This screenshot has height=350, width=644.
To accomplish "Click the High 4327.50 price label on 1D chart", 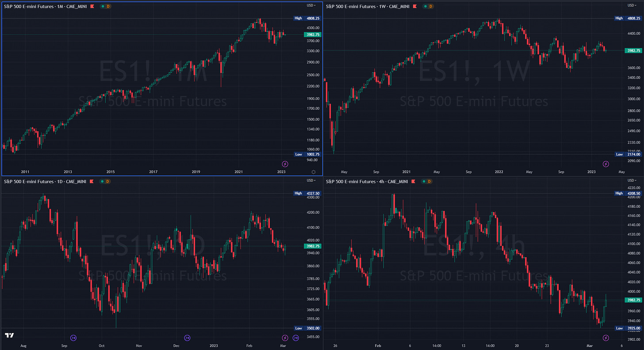I will [x=307, y=193].
